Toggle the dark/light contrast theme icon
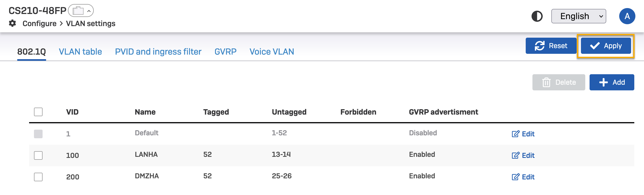644x195 pixels. [537, 16]
